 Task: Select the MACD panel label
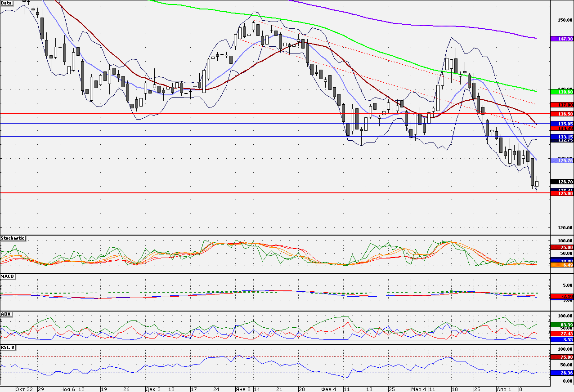(7, 276)
